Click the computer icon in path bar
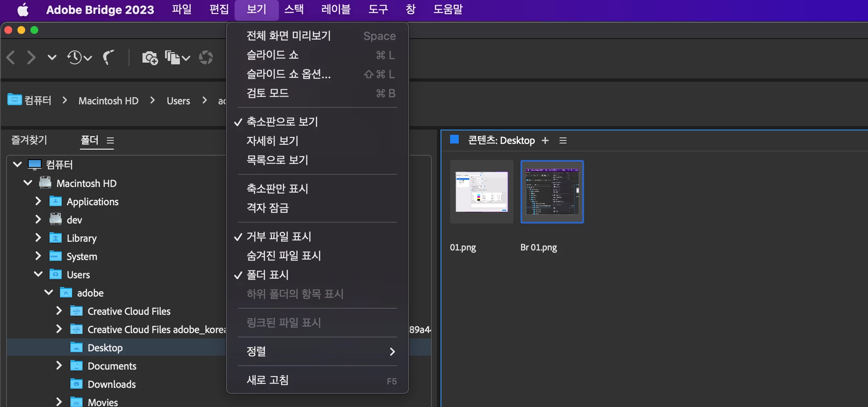This screenshot has width=868, height=407. [14, 100]
